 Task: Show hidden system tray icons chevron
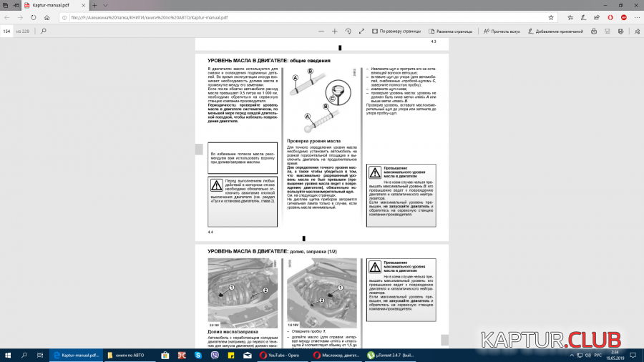pos(572,355)
